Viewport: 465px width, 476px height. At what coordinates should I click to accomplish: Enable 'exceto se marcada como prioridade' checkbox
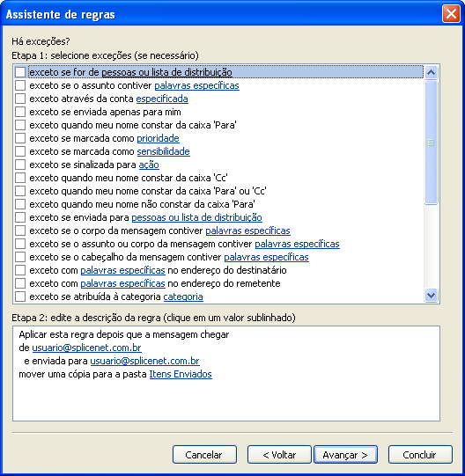click(20, 138)
